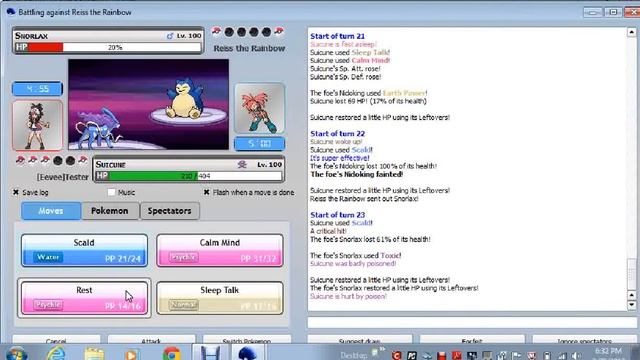640x360 pixels.
Task: Click the Switch Pokemon button
Action: (x=247, y=340)
